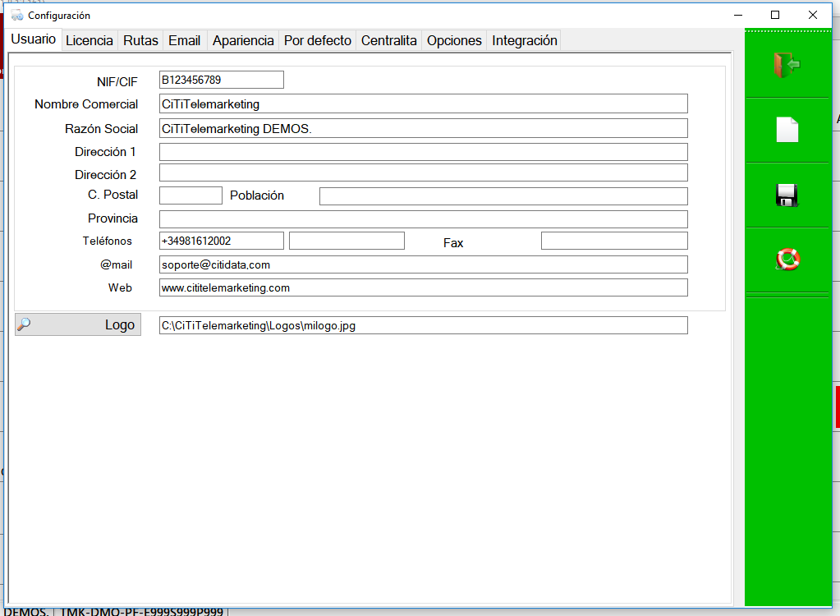Minimize the Configuración window
The height and width of the screenshot is (616, 840).
(738, 15)
